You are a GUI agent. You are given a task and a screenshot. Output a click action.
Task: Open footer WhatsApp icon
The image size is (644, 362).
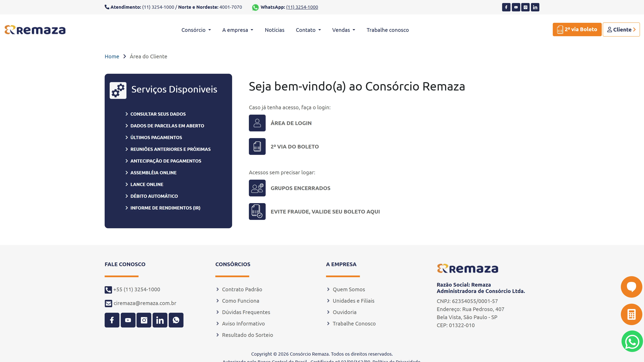point(176,320)
